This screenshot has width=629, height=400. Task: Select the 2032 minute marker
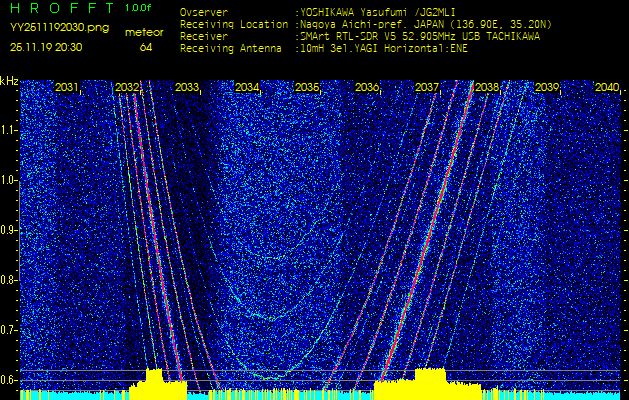(127, 88)
